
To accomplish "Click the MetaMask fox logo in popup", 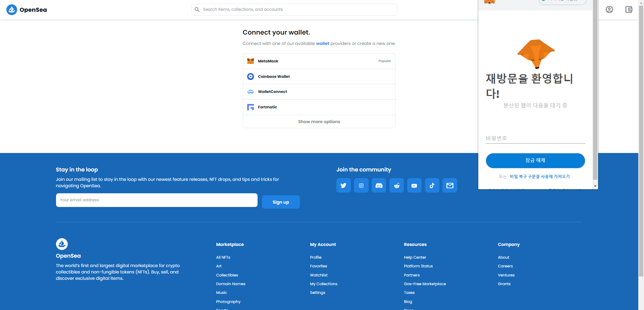I will pos(536,54).
